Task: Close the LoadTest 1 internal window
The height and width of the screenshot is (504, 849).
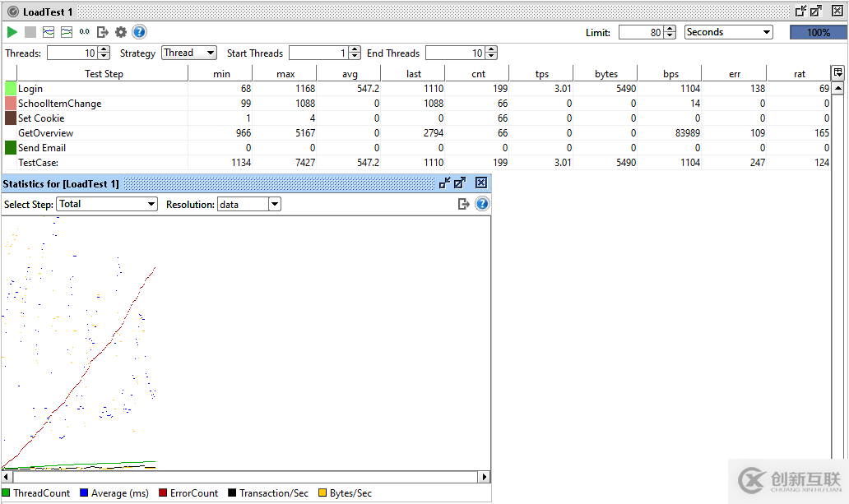Action: click(x=837, y=11)
